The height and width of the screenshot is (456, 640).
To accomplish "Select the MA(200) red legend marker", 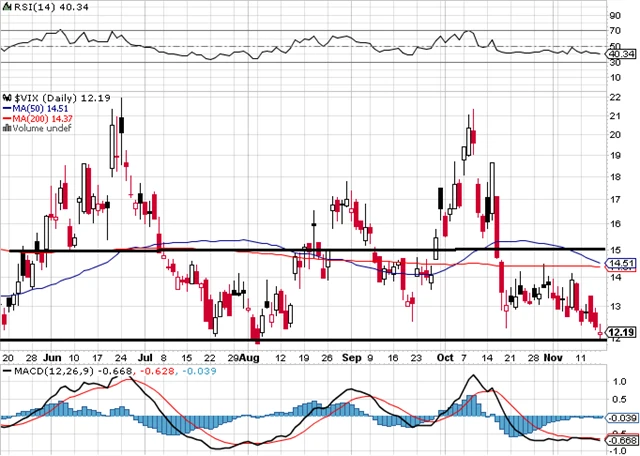I will (x=6, y=116).
